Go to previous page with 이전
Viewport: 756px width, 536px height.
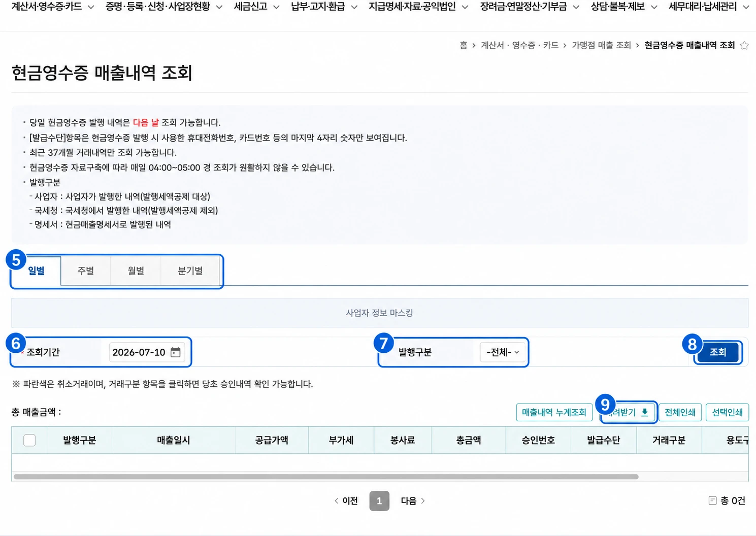346,501
